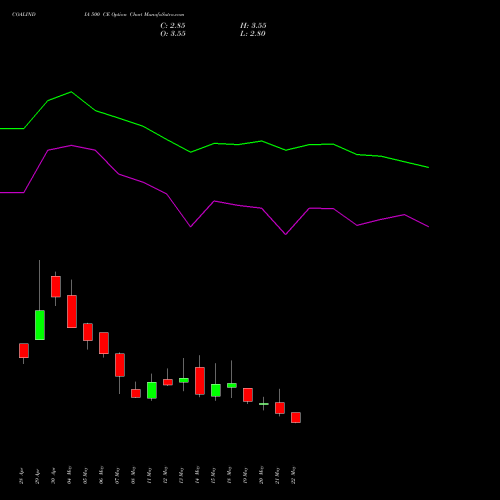Select the red candlestick for 30 Apr
The width and height of the screenshot is (500, 500).
point(56,287)
